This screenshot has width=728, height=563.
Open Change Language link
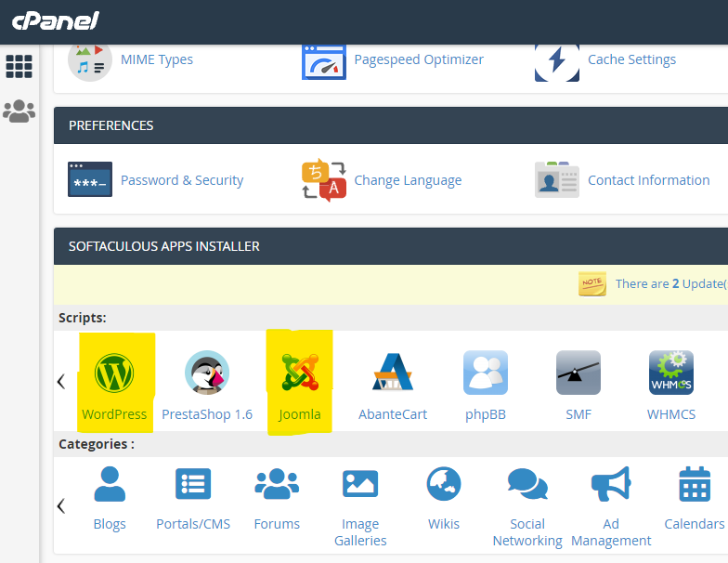coord(409,180)
